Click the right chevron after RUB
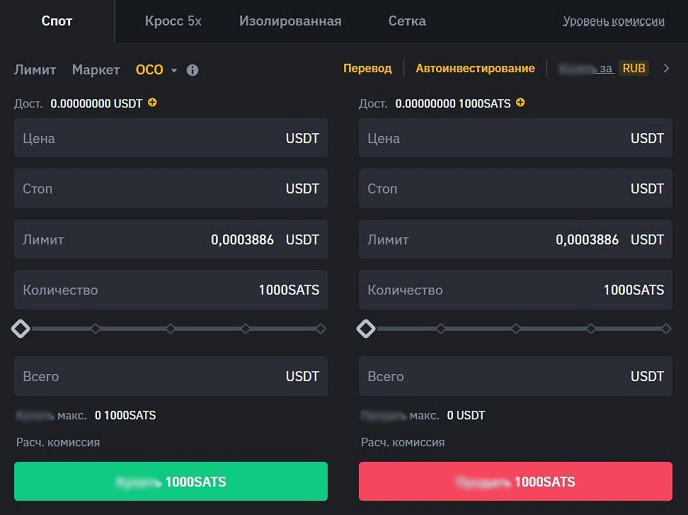This screenshot has width=688, height=515. coord(667,68)
